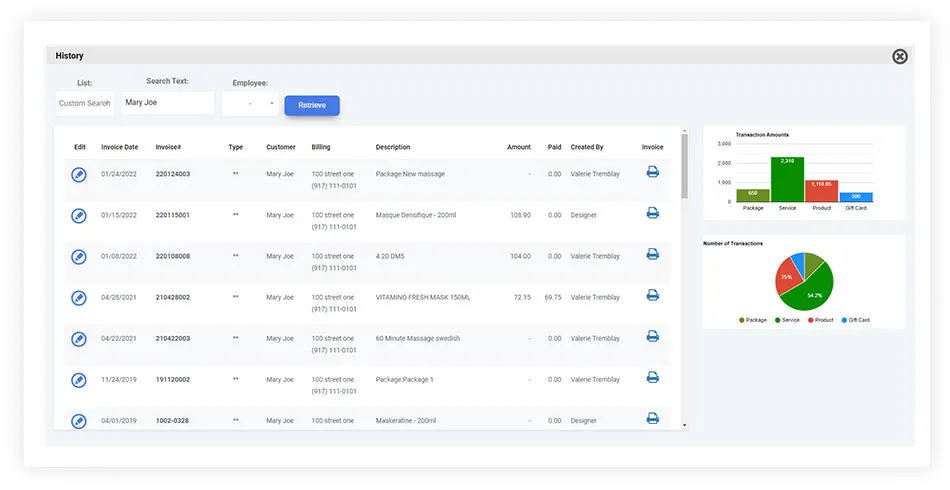
Task: Click invoice date 11/24/2019
Action: (x=119, y=380)
